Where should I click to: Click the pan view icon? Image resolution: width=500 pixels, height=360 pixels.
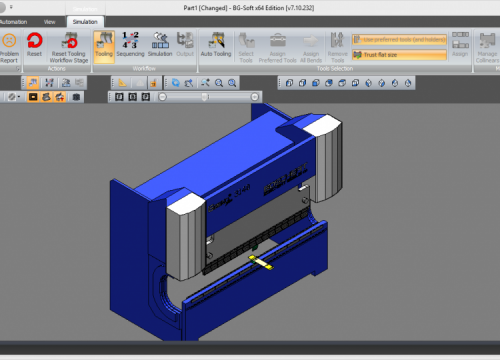coord(189,83)
